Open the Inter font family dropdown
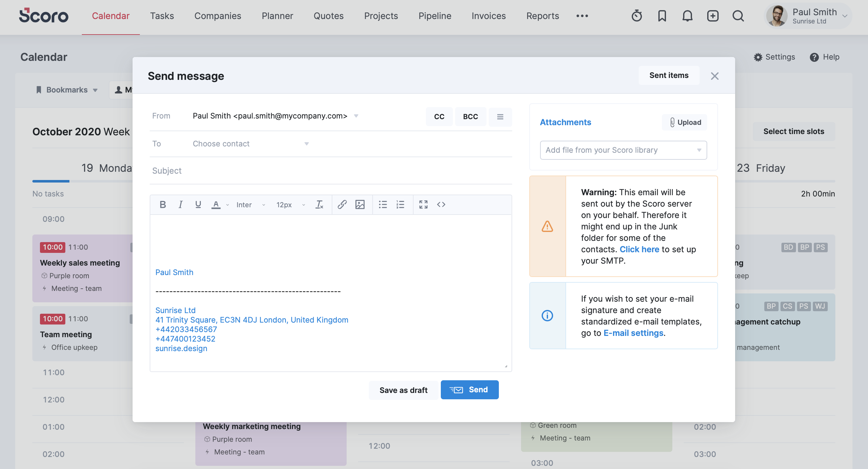Viewport: 868px width, 469px height. pos(251,205)
